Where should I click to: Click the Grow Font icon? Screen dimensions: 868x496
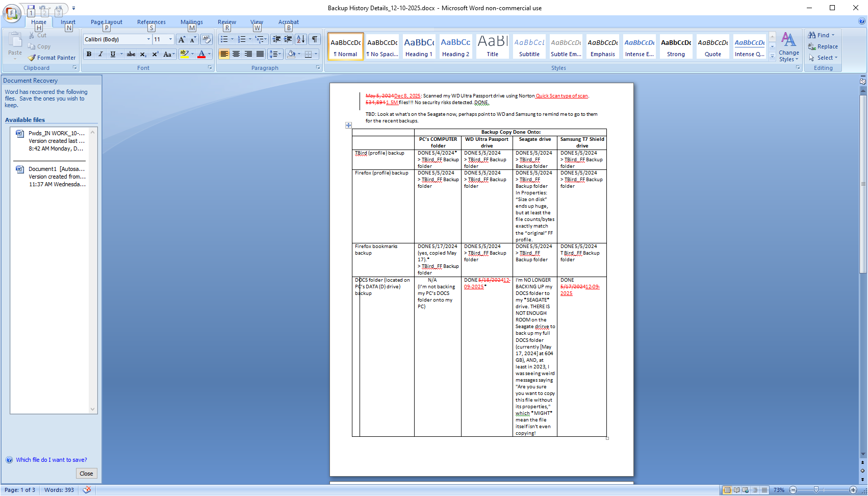[x=182, y=39]
